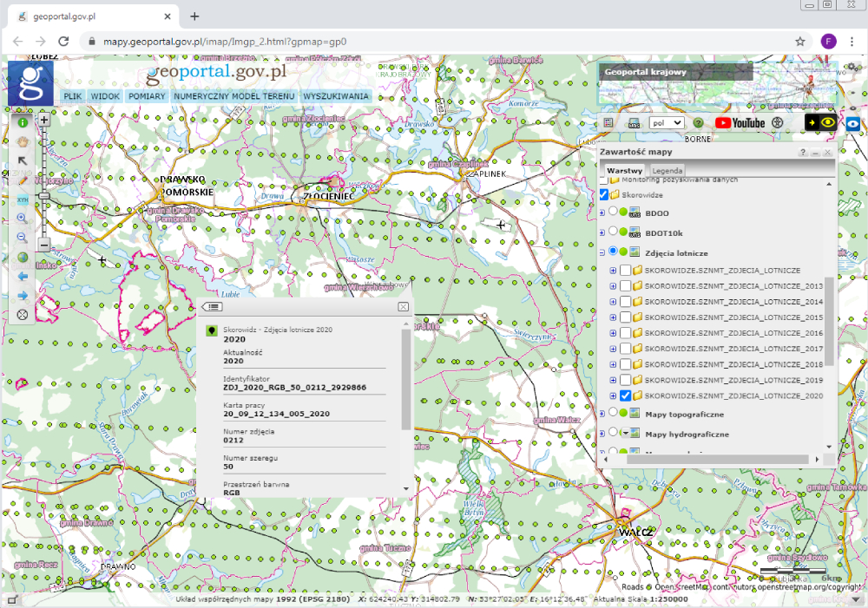Image resolution: width=868 pixels, height=608 pixels.
Task: Click the info popup vertical scrollbar
Action: pyautogui.click(x=405, y=380)
